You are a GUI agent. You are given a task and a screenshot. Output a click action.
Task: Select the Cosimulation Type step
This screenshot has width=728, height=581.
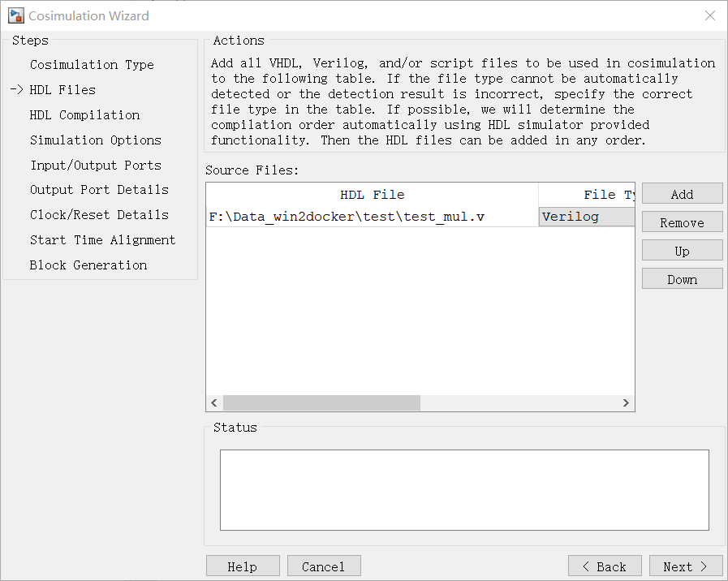pyautogui.click(x=92, y=64)
